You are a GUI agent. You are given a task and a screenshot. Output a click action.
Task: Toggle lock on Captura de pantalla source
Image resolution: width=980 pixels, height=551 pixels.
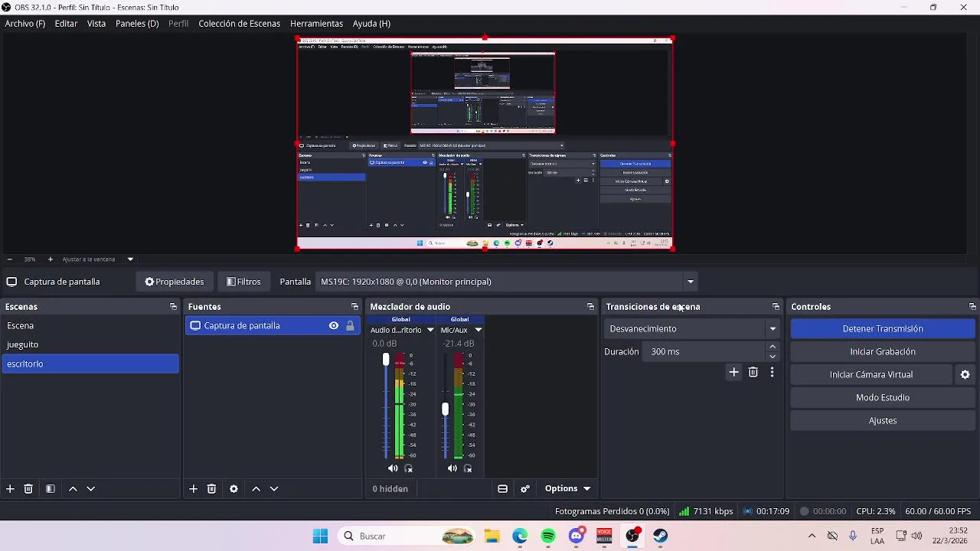(350, 325)
